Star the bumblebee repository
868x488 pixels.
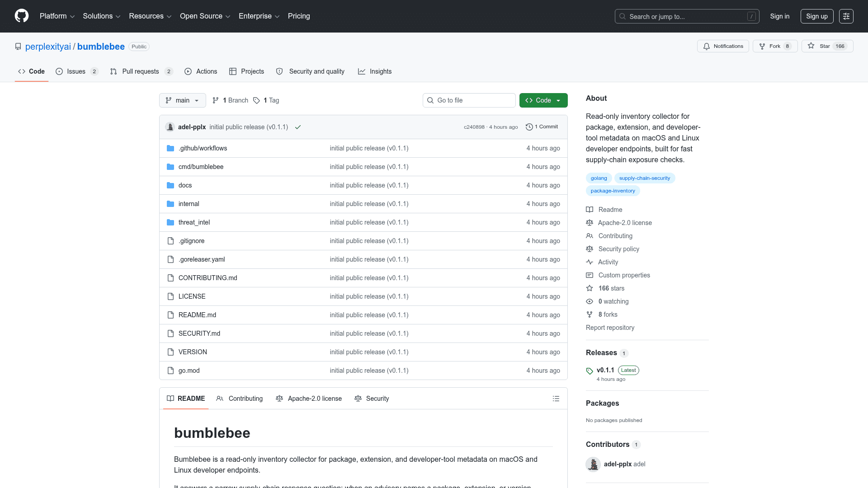click(x=827, y=46)
